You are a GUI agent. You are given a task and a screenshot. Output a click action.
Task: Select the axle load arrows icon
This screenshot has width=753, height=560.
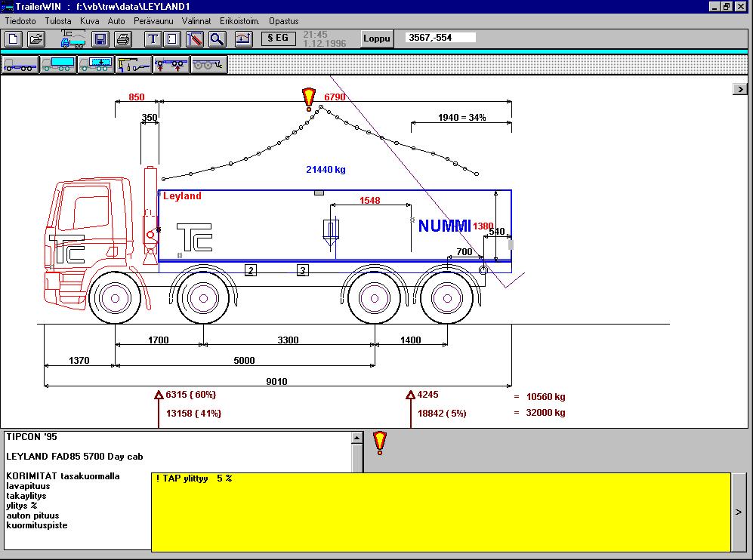(x=171, y=64)
